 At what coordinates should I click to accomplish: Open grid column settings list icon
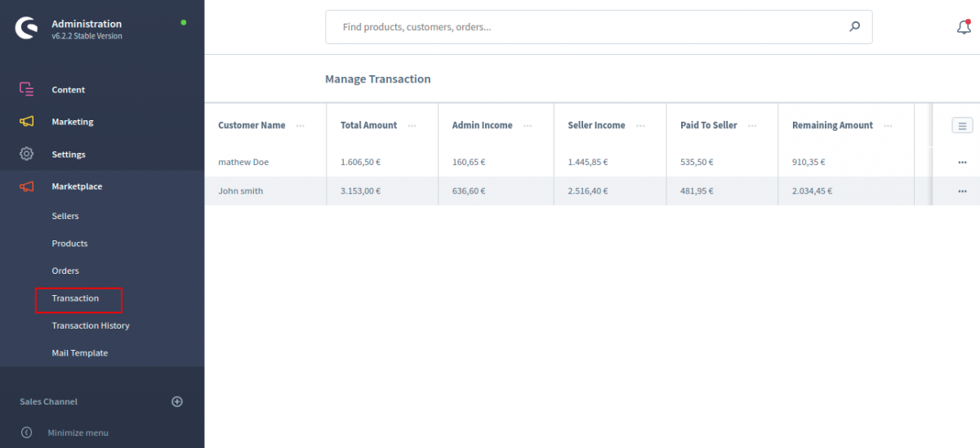pyautogui.click(x=962, y=125)
